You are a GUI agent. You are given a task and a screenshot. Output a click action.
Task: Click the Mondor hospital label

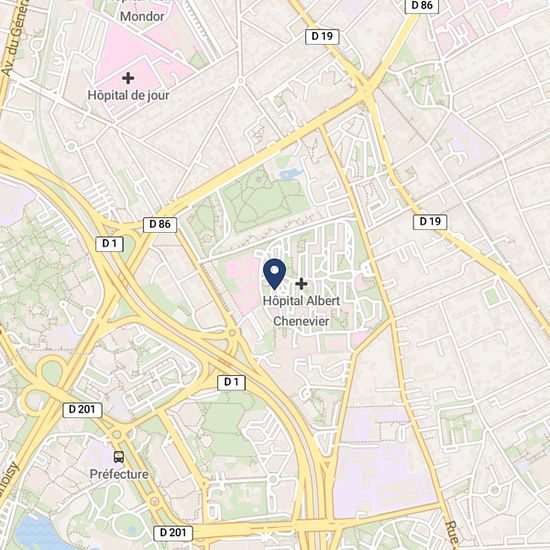pyautogui.click(x=142, y=16)
